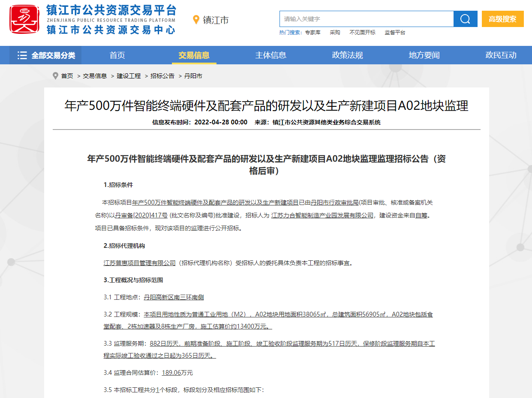Open the 监督平台 hot search link

click(395, 33)
